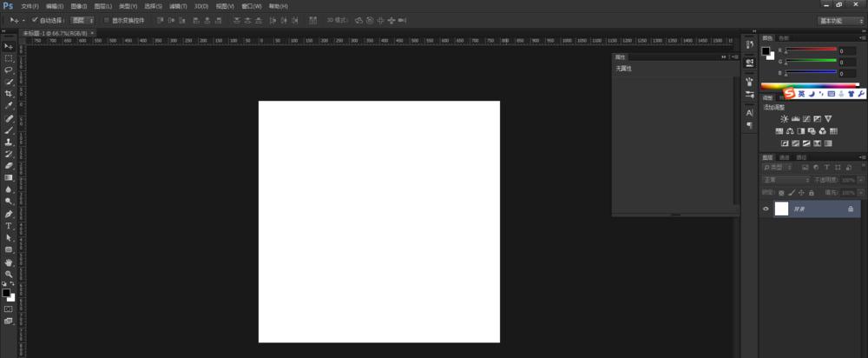The height and width of the screenshot is (358, 868).
Task: Open the Fill dropdown in Layers panel
Action: pos(860,193)
